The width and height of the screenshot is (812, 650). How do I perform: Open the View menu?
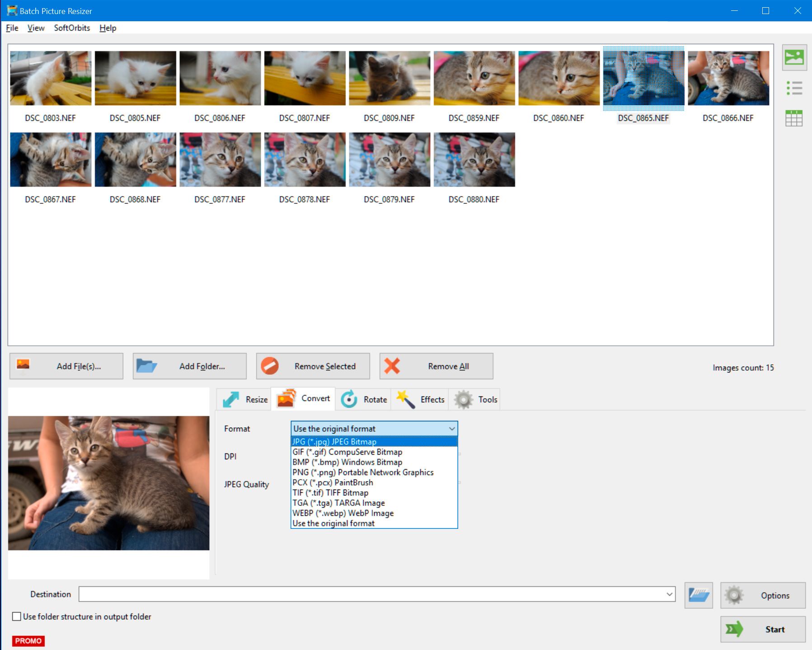pos(35,28)
